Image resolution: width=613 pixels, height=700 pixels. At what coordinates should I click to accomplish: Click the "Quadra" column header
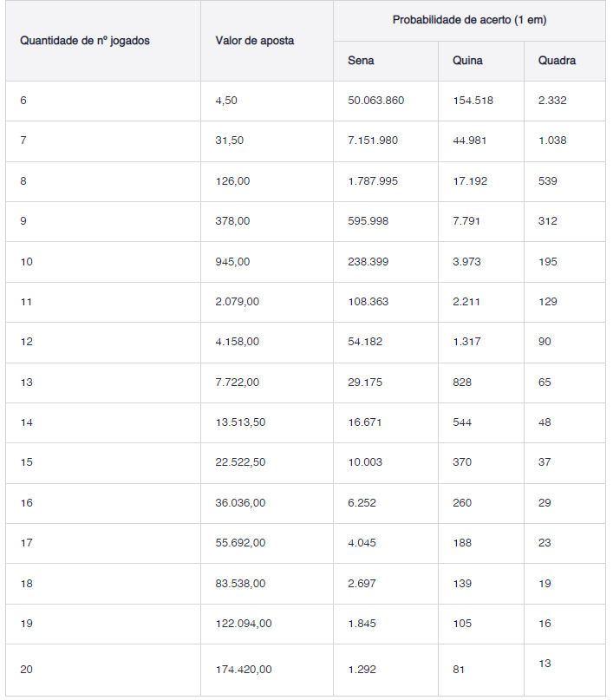click(557, 61)
